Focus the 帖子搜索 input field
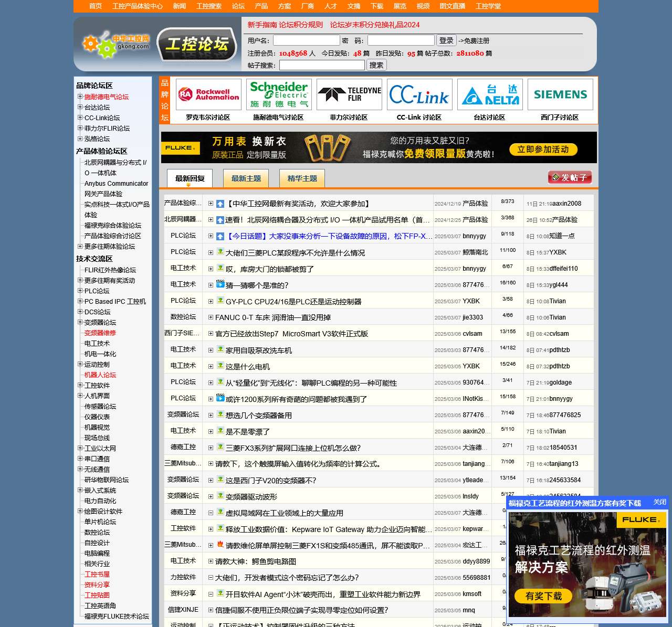Image resolution: width=672 pixels, height=627 pixels. pyautogui.click(x=322, y=65)
